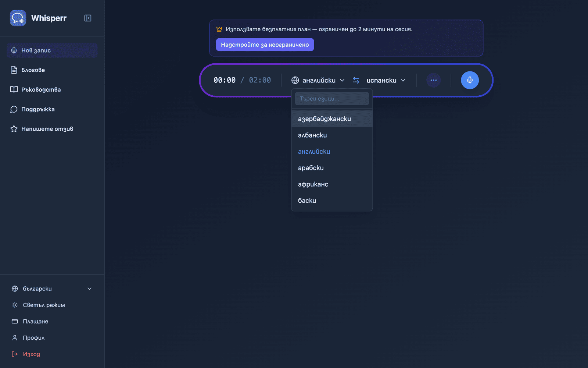This screenshot has height=368, width=588.
Task: Click globe icon beside английски
Action: pos(295,80)
